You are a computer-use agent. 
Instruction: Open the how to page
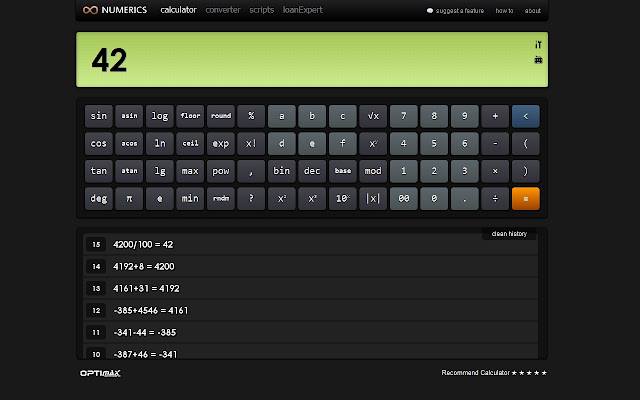click(504, 11)
